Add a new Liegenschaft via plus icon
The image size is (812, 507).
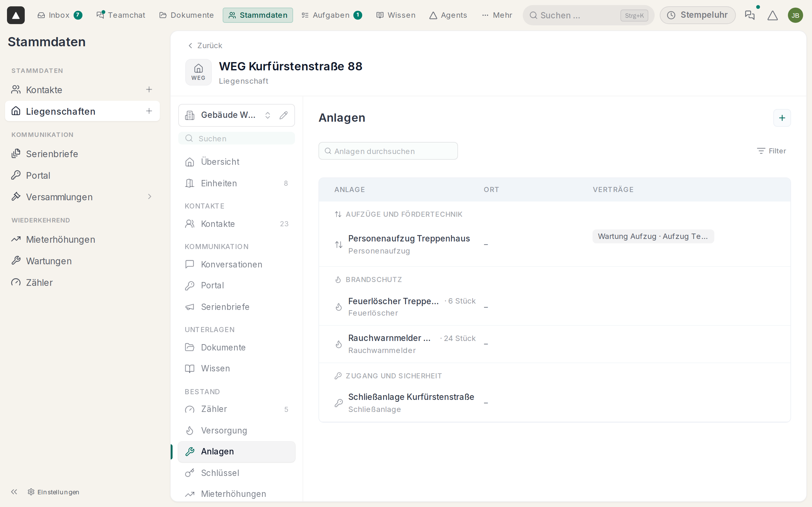click(149, 111)
